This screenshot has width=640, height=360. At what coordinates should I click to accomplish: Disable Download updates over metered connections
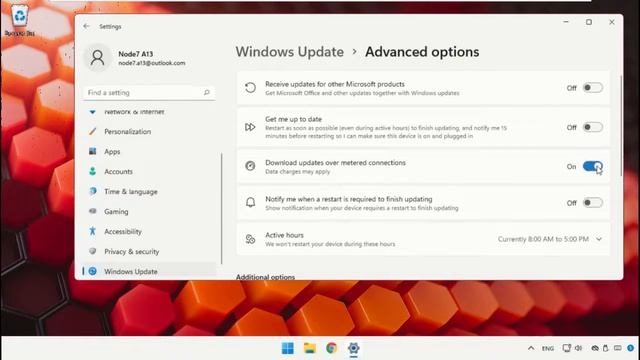coord(592,166)
